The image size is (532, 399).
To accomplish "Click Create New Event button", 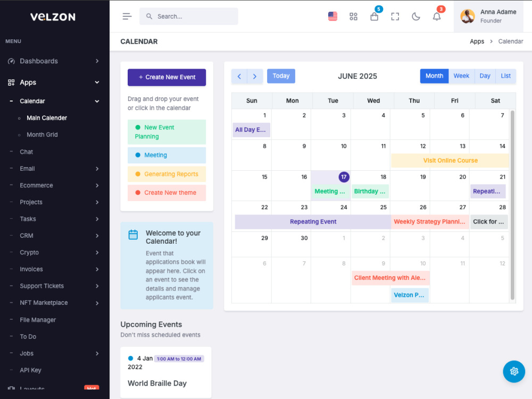I will [167, 77].
